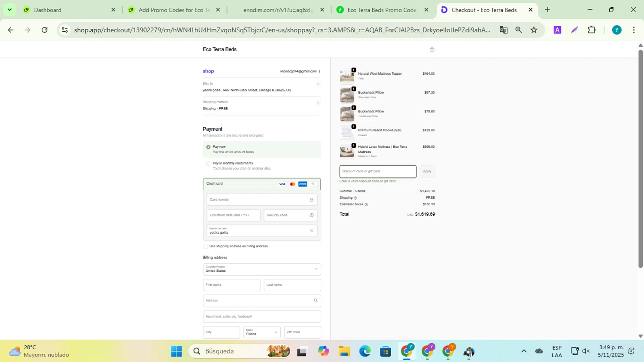Open the shopping bag cart icon
The image size is (644, 362).
[432, 49]
